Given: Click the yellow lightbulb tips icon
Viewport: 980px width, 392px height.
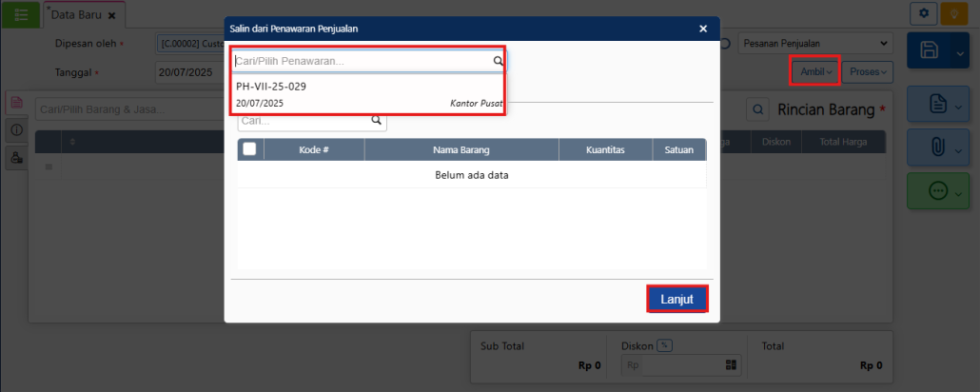Looking at the screenshot, I should (x=952, y=13).
